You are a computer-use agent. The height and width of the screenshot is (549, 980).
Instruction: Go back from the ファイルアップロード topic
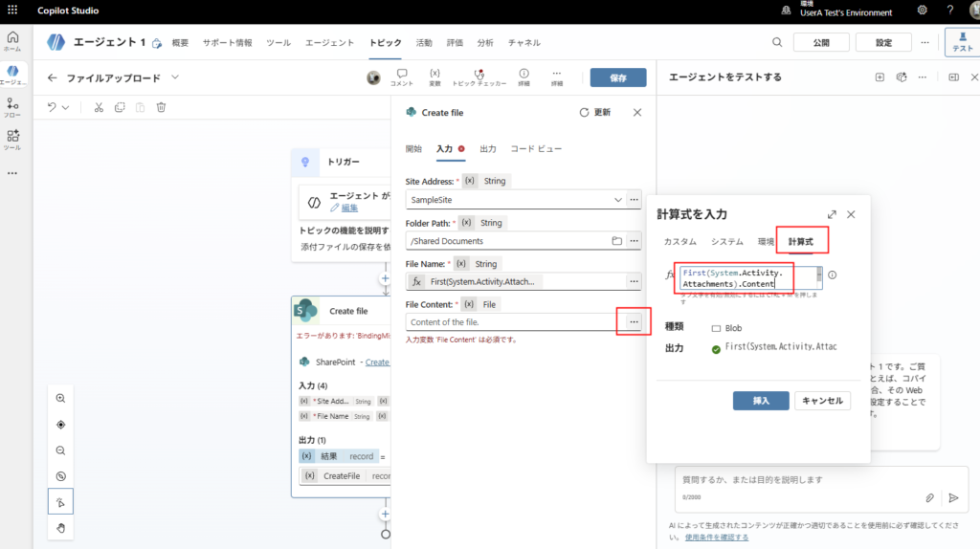point(52,78)
